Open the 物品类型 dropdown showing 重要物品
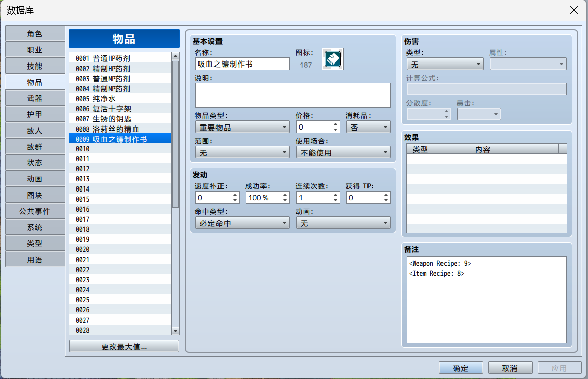Image resolution: width=588 pixels, height=379 pixels. click(242, 127)
